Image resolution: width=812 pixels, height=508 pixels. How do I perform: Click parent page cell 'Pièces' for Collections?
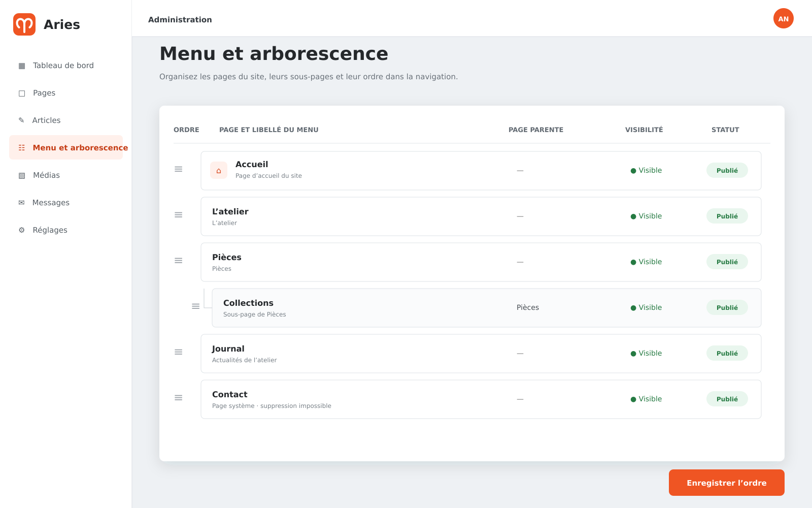tap(528, 308)
